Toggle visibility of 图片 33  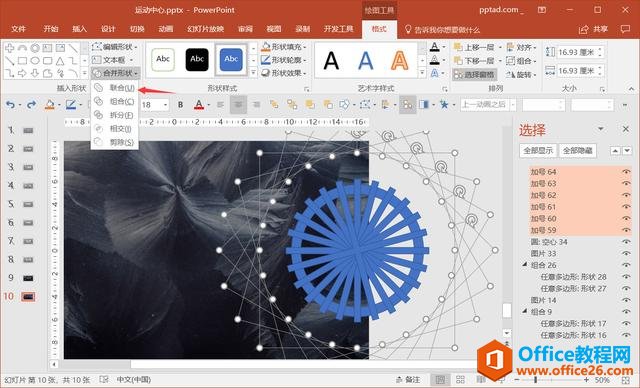point(626,253)
